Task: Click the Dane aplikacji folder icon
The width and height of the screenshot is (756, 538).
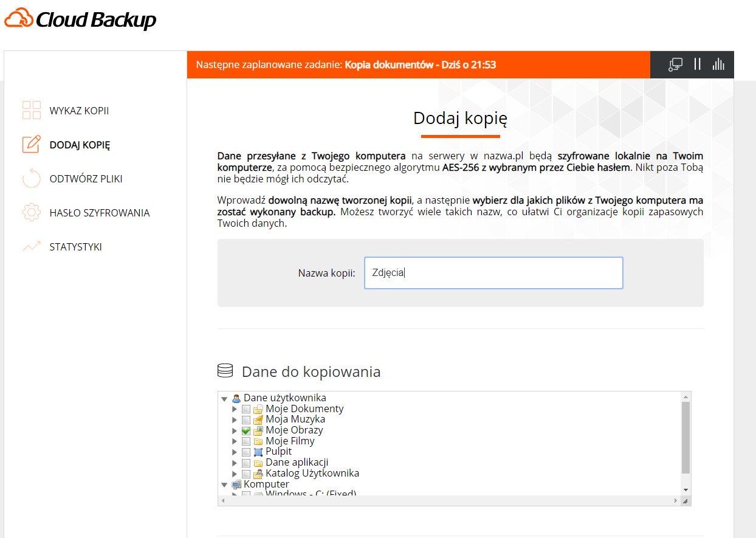Action: click(258, 463)
